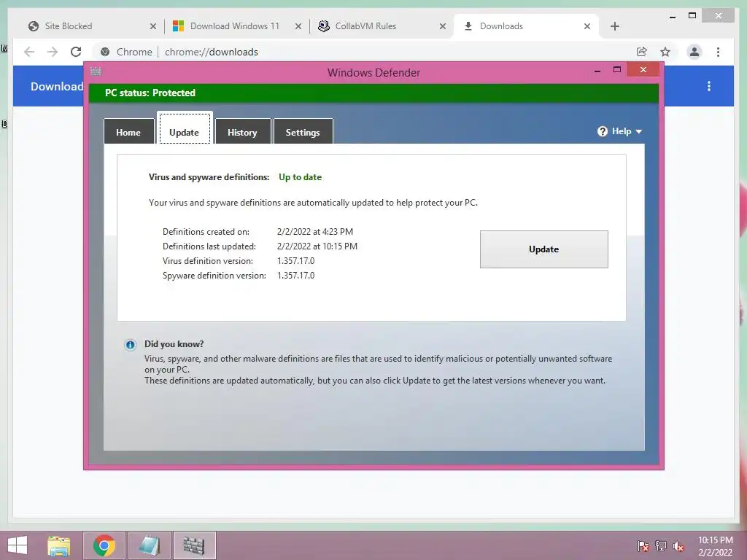
Task: Click the PC status: Protected banner
Action: [373, 93]
